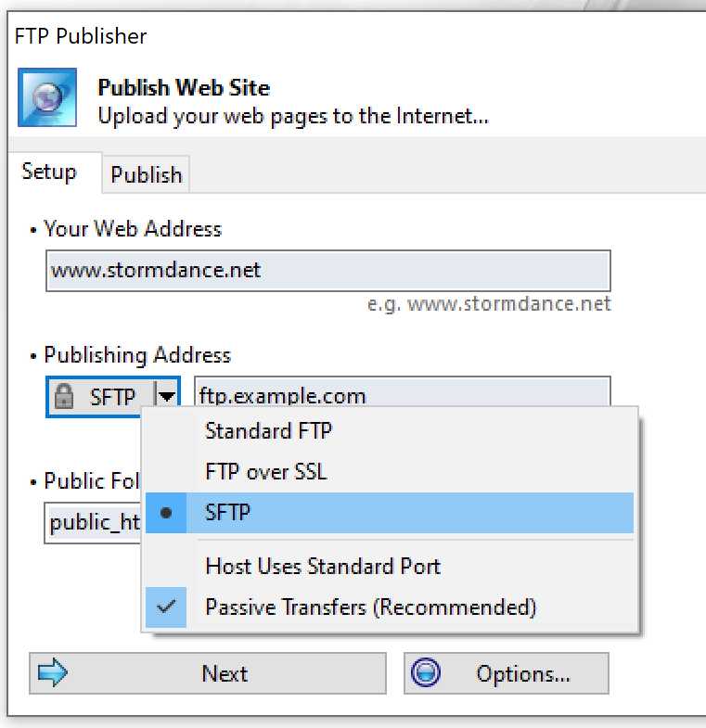Click the blue arrow icon on Next
Viewport: 706px width, 728px height.
pos(53,672)
